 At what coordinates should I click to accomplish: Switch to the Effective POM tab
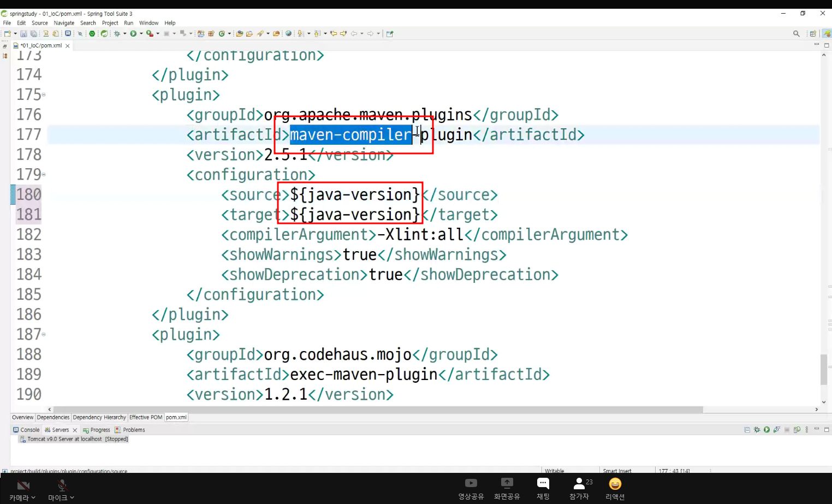[x=146, y=417]
